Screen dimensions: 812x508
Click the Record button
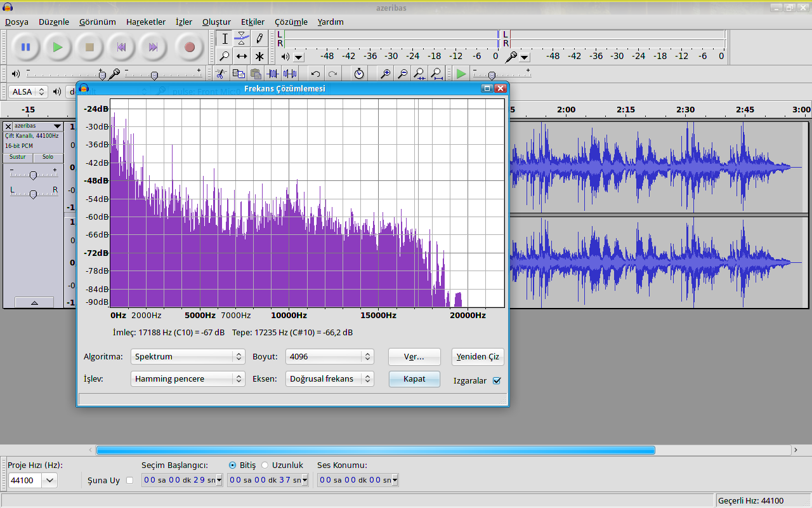(x=189, y=47)
